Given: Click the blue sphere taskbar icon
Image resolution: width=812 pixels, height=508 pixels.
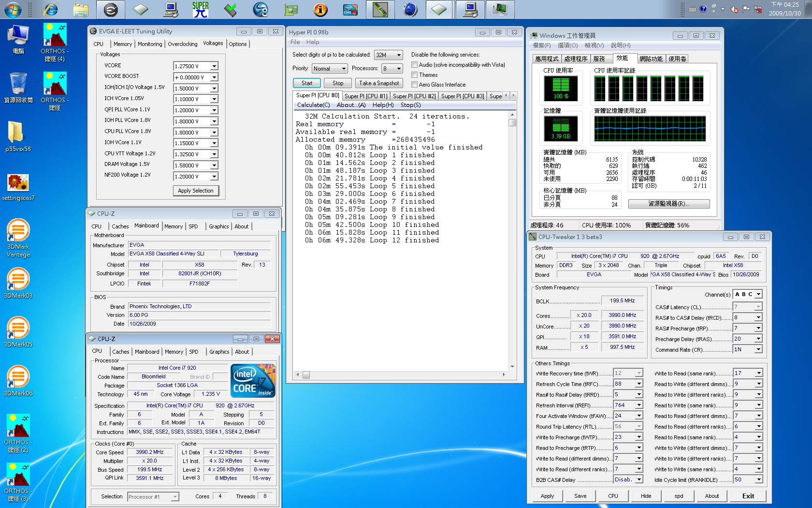Looking at the screenshot, I should (410, 9).
